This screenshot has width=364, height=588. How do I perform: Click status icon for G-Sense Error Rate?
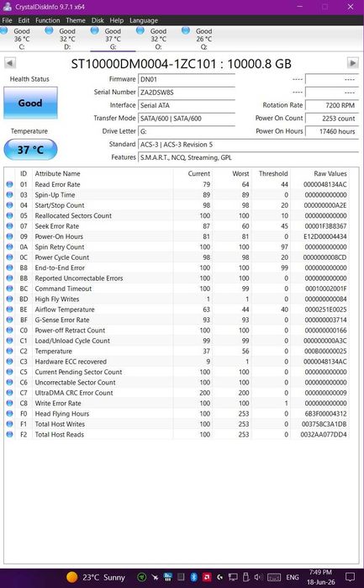pyautogui.click(x=9, y=320)
